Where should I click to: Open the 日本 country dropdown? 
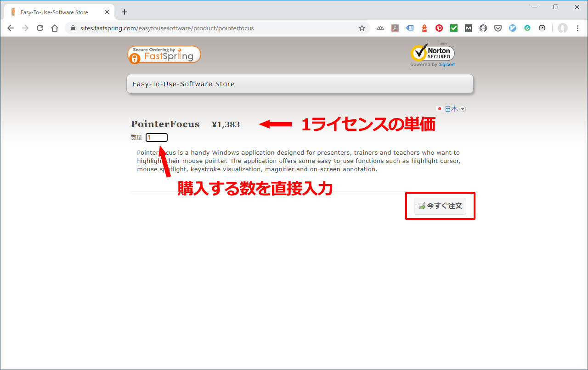click(451, 109)
